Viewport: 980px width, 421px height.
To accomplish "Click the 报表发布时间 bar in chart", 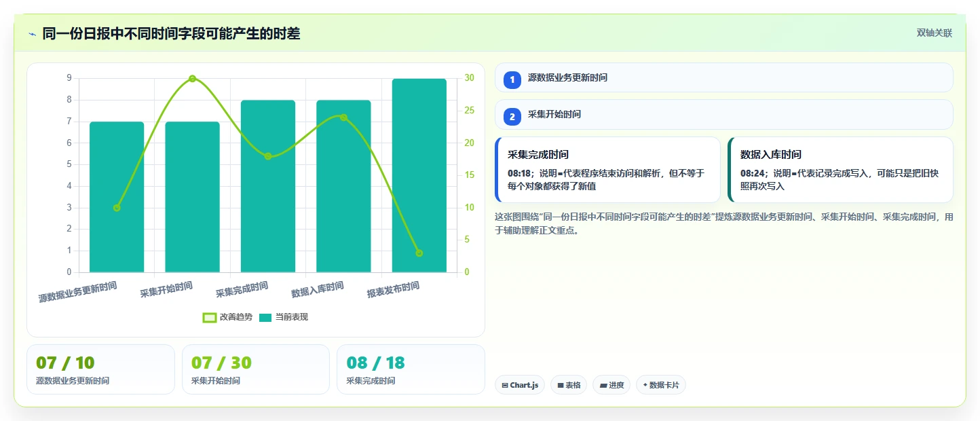I will click(x=419, y=175).
